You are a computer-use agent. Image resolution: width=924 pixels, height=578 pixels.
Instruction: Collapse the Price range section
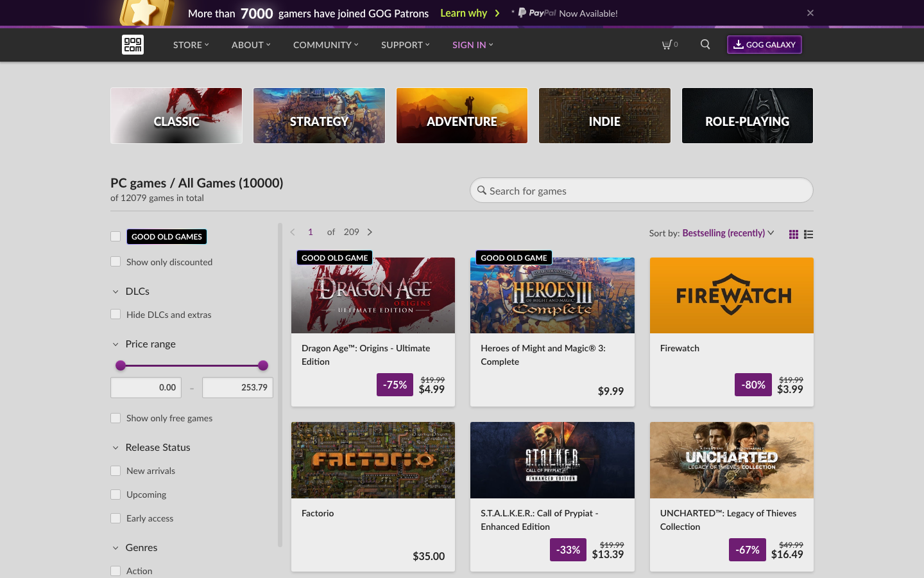pyautogui.click(x=144, y=344)
